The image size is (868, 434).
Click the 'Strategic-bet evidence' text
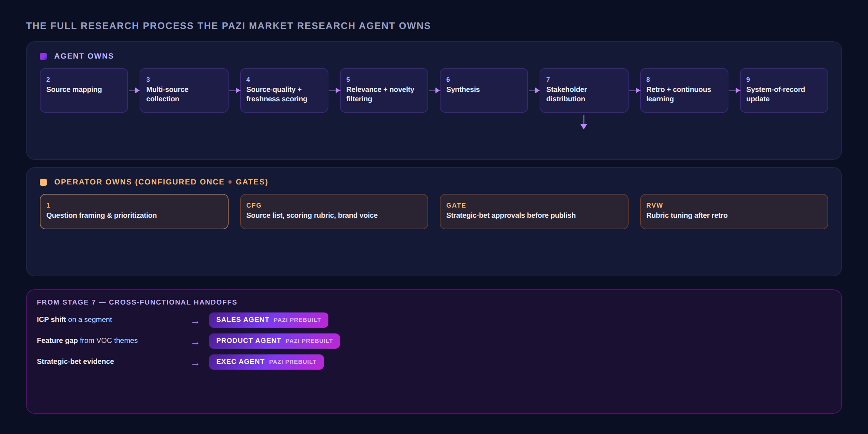(x=76, y=362)
